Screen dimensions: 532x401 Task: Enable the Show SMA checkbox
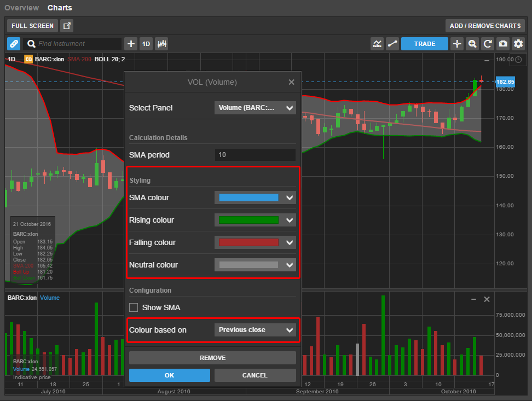pos(133,307)
